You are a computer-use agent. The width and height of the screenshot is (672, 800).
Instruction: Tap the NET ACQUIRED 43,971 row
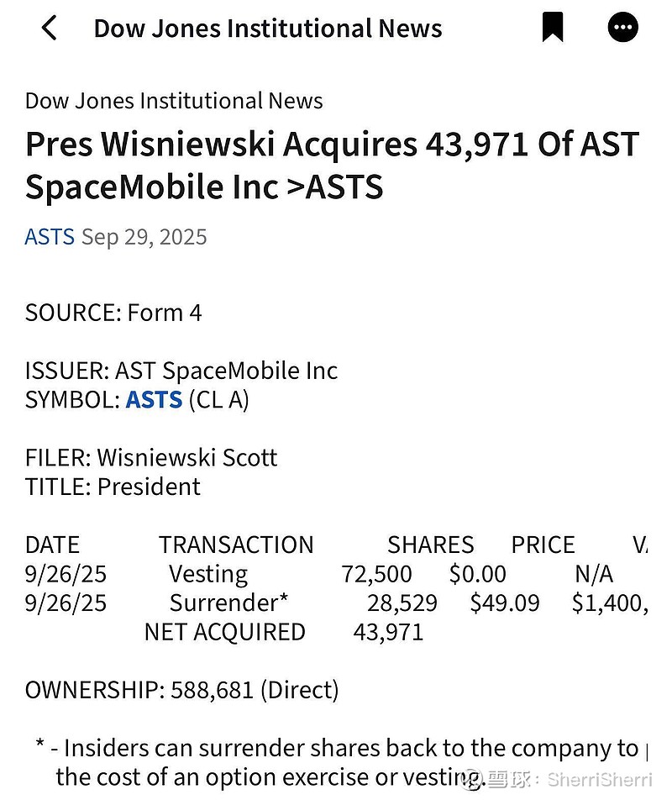pos(283,632)
